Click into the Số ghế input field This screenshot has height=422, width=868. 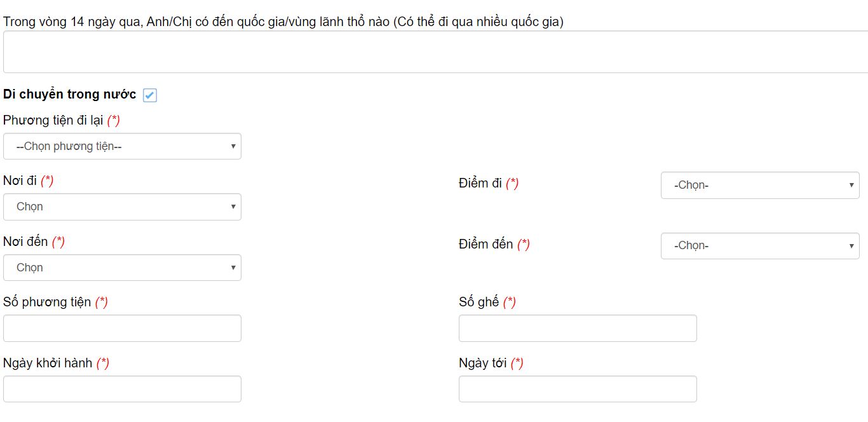(578, 328)
